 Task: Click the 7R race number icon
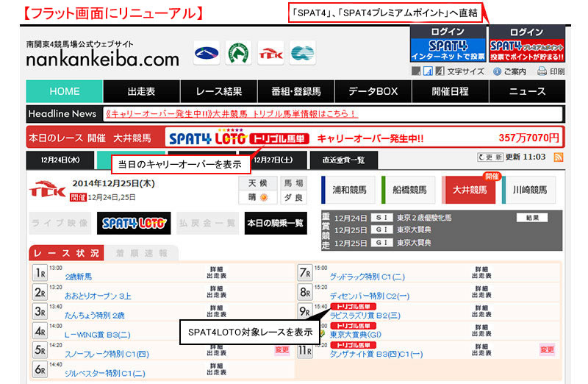pos(305,273)
